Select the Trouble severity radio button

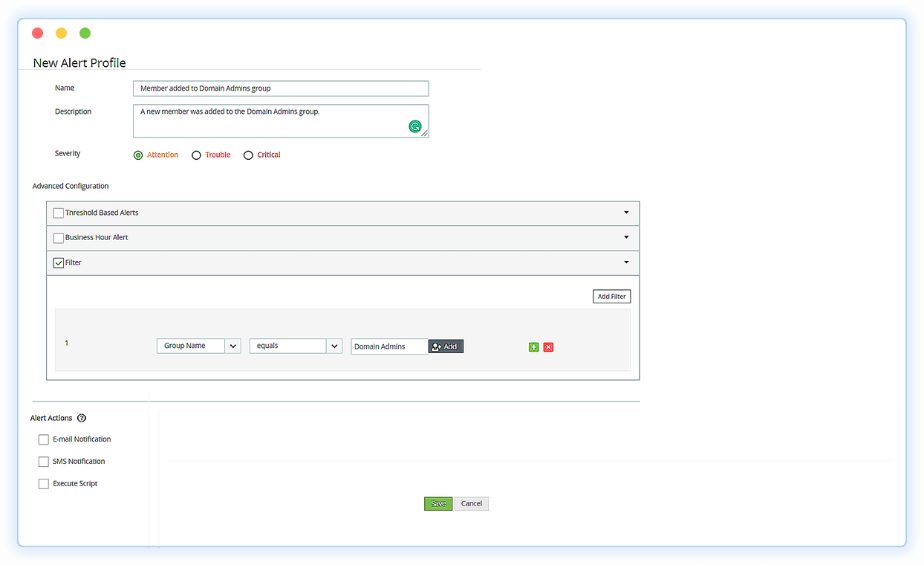coord(196,155)
